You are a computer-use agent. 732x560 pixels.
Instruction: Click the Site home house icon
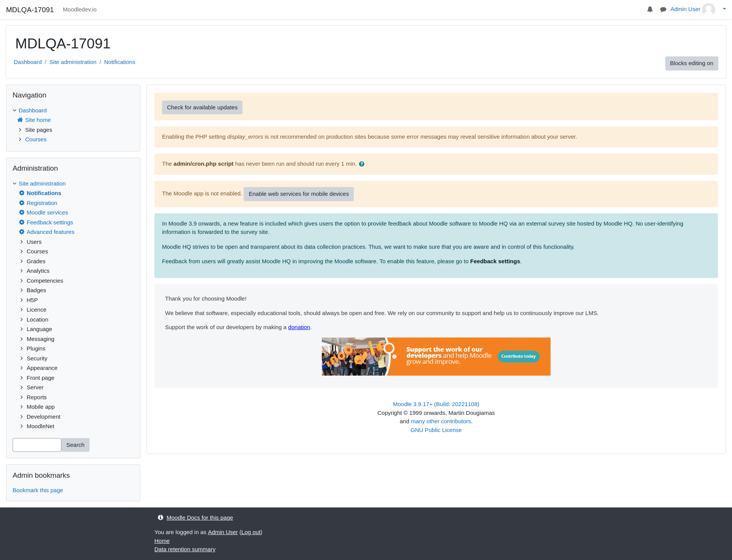[20, 120]
